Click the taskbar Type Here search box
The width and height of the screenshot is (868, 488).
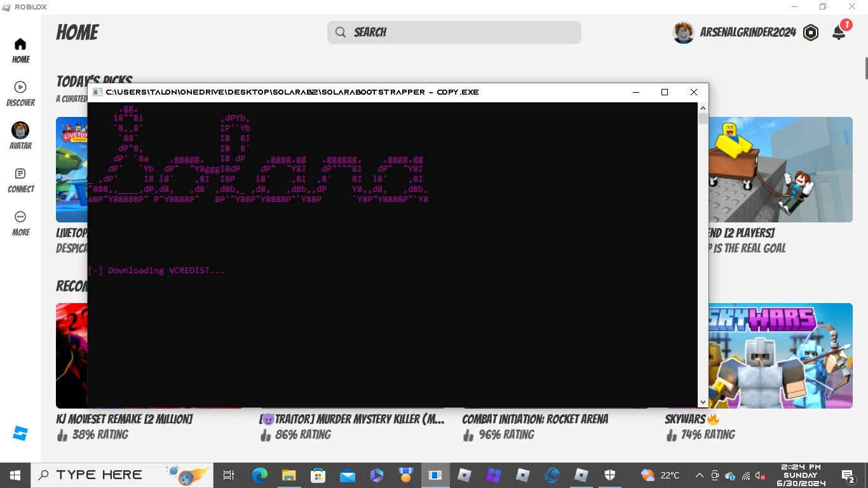123,475
